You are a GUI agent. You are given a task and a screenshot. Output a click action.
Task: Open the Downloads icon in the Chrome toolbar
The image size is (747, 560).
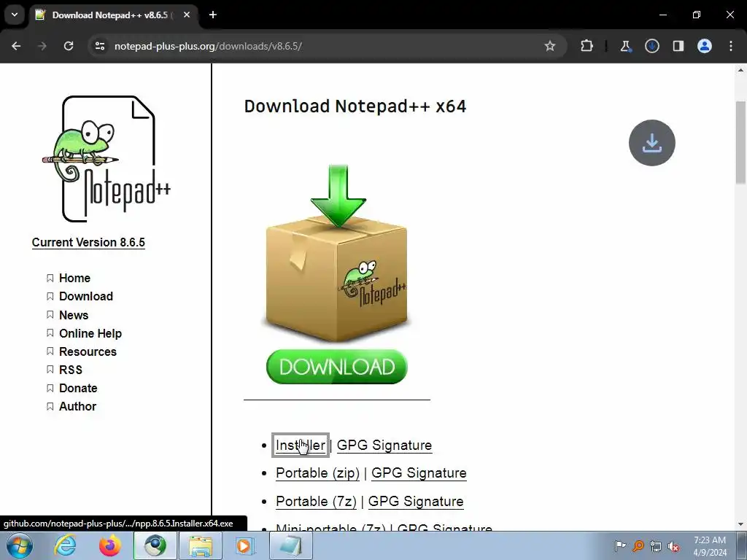[x=651, y=46]
